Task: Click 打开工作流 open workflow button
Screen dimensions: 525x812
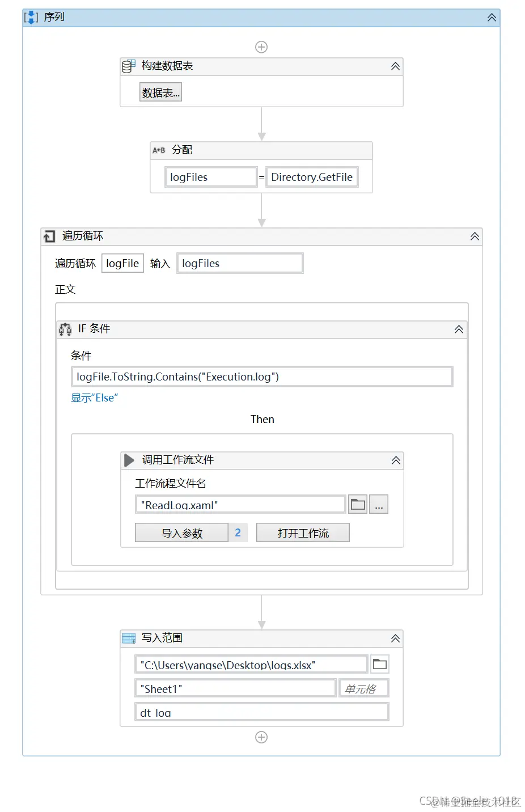Action: pyautogui.click(x=303, y=533)
